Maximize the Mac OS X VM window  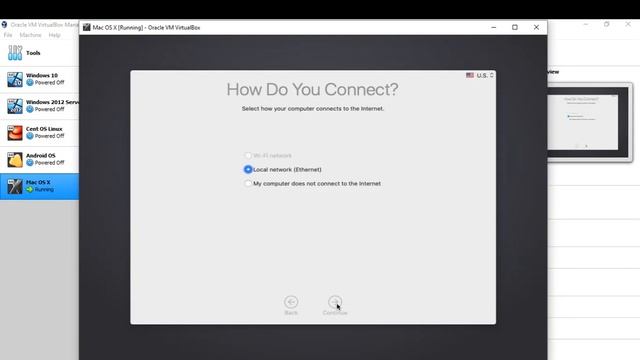tap(515, 27)
